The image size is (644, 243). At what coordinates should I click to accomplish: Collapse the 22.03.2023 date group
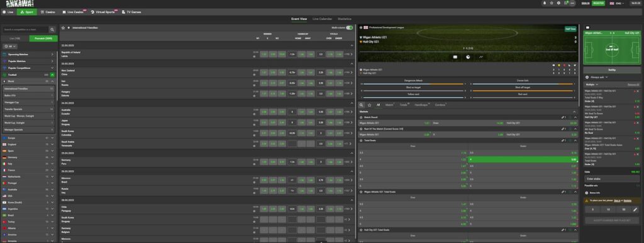coord(352,46)
